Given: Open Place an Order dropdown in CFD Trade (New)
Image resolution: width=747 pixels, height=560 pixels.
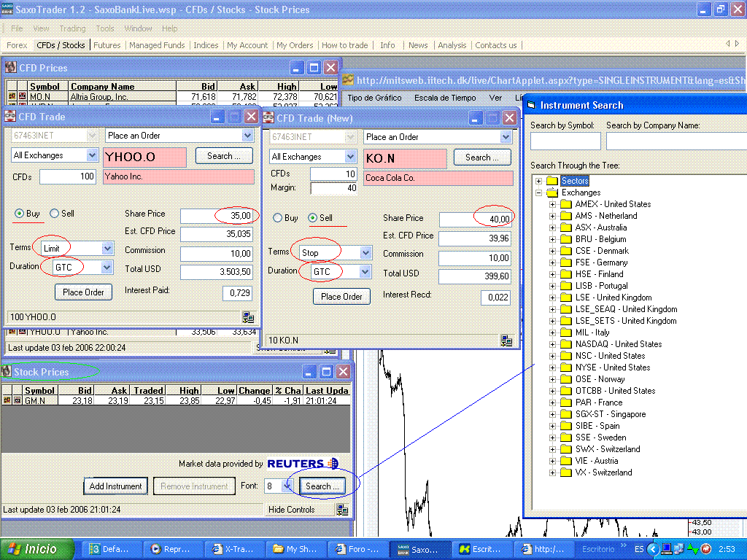Looking at the screenshot, I should pyautogui.click(x=506, y=136).
